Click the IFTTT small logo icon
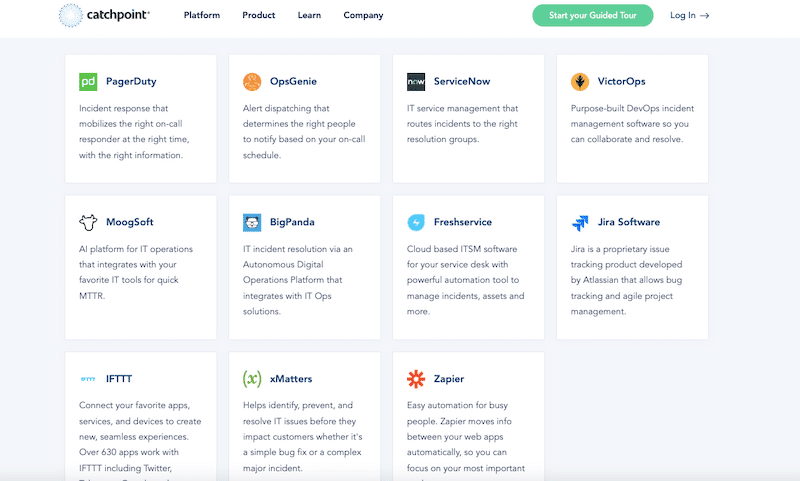800x481 pixels. 88,379
